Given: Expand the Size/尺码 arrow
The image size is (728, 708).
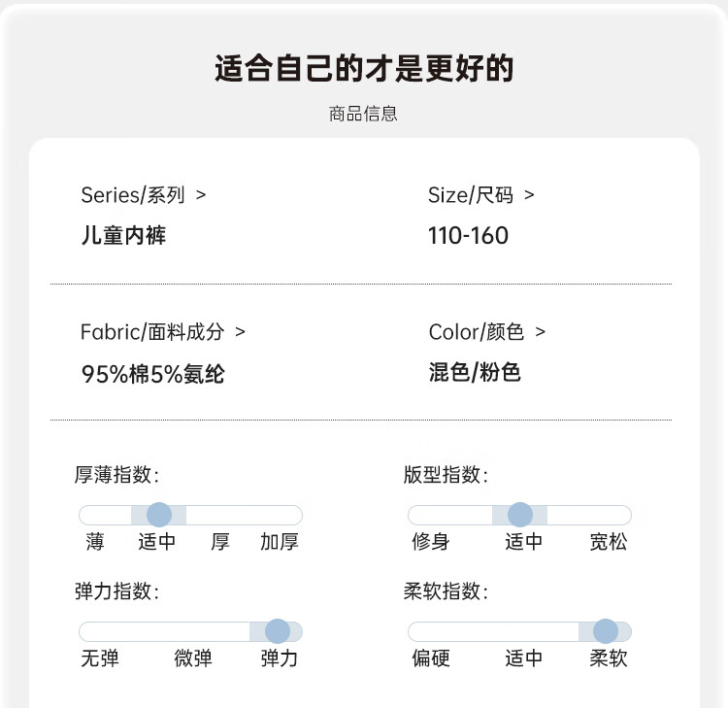Looking at the screenshot, I should point(529,195).
